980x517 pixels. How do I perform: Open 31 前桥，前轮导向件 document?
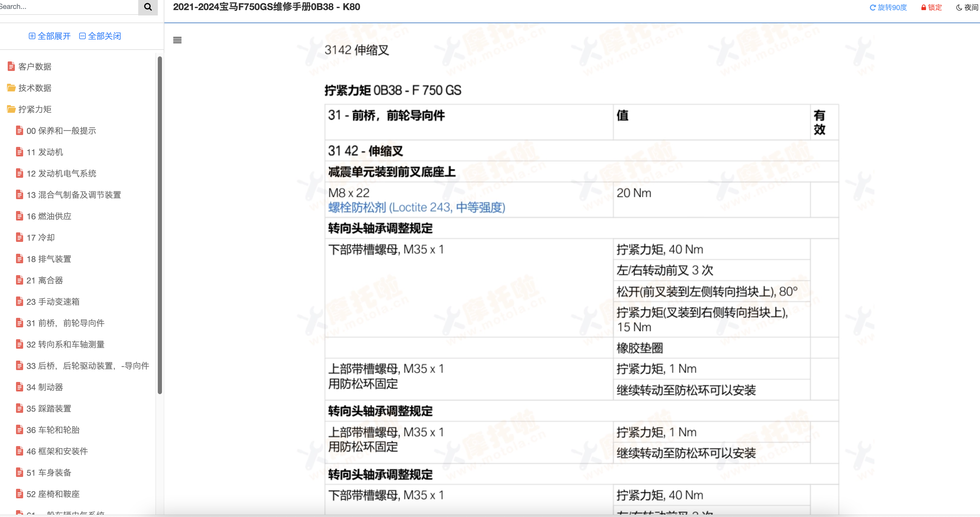coord(66,323)
